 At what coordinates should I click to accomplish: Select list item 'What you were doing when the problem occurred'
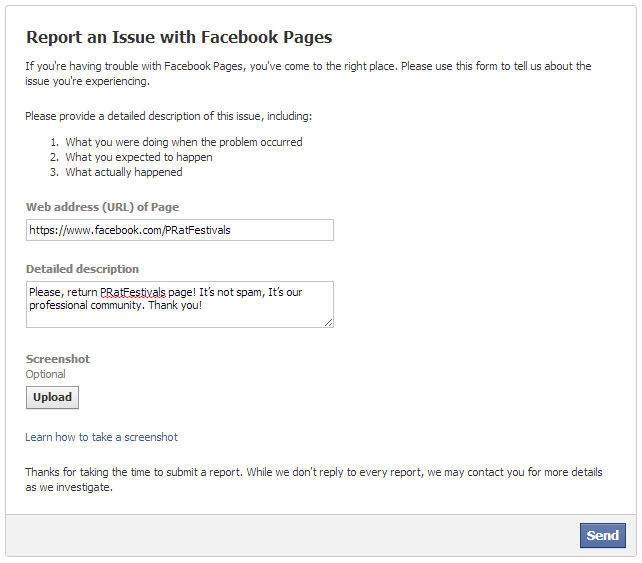click(x=183, y=142)
